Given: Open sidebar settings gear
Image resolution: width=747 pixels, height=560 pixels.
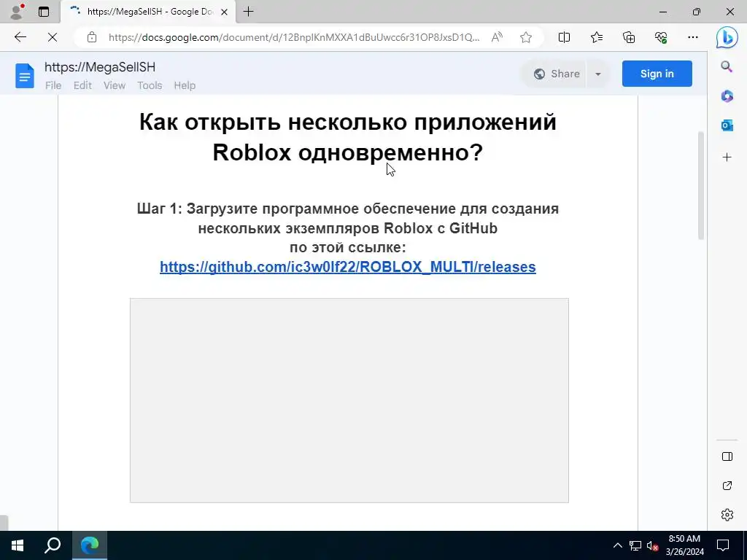Looking at the screenshot, I should click(727, 515).
